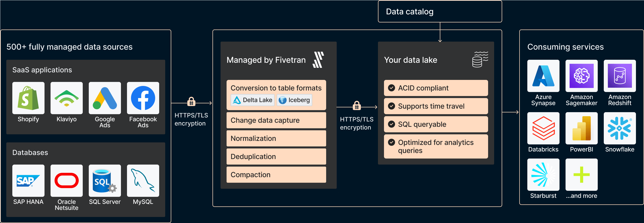Click the MySQL dolphin icon
This screenshot has width=644, height=223.
pyautogui.click(x=143, y=181)
